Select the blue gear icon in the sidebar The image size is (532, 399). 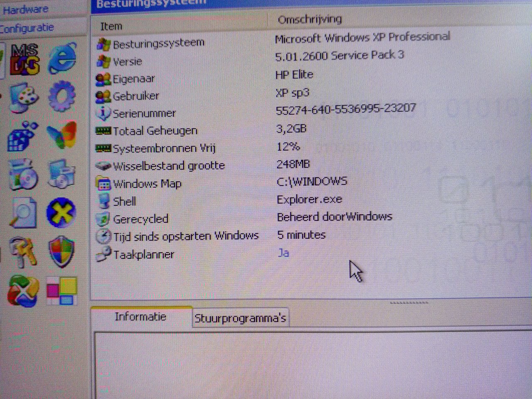(x=62, y=96)
